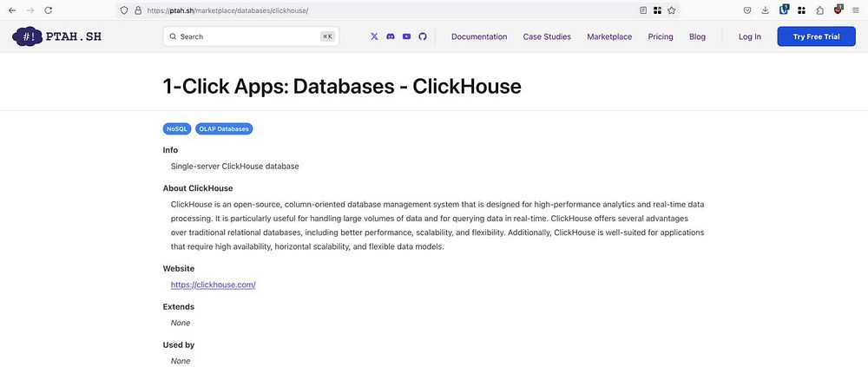Toggle reader view icon in address bar
The image size is (868, 367).
642,10
